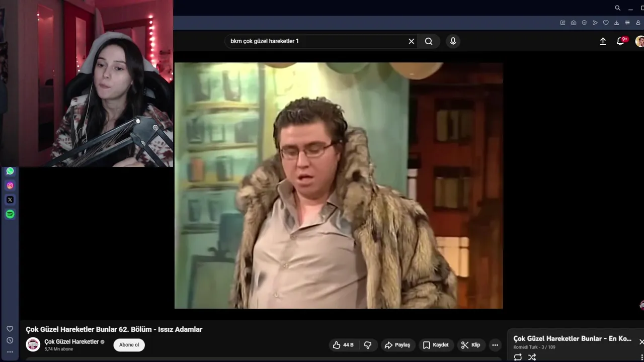Click the streamer webcam overlay
Screen dimensions: 644x362
pos(87,83)
